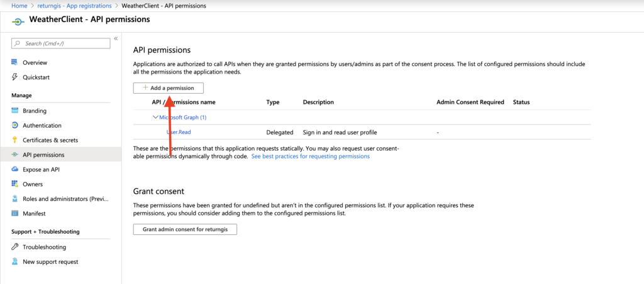Click the Manage section label
Screen dimensions: 644x284
[x=21, y=95]
